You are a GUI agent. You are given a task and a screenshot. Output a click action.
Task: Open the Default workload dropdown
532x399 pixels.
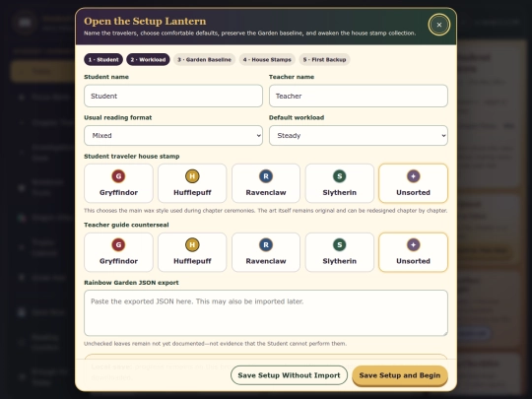359,136
